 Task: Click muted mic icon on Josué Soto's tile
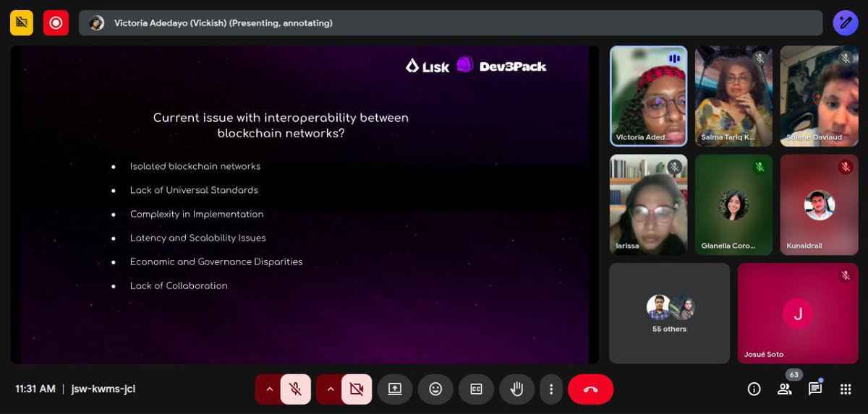(x=845, y=275)
